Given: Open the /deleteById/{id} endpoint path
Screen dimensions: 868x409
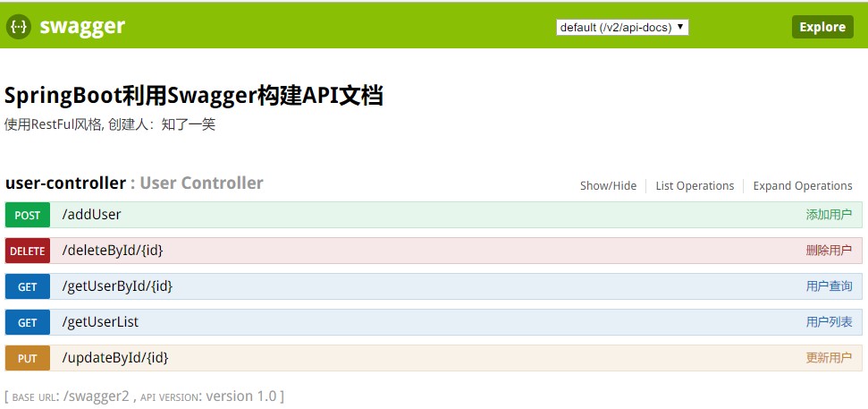Looking at the screenshot, I should tap(113, 251).
